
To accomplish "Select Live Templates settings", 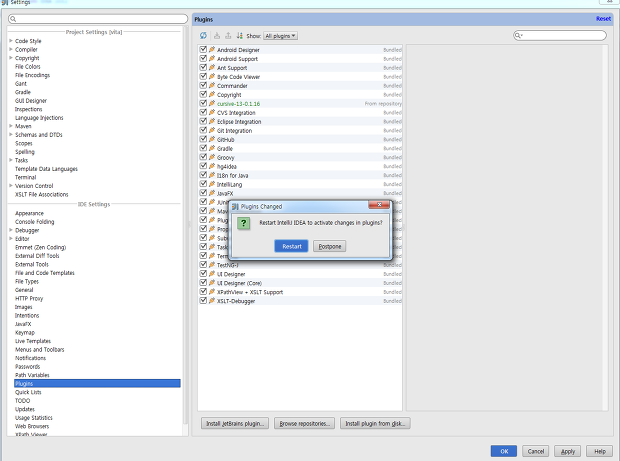I will 33,341.
